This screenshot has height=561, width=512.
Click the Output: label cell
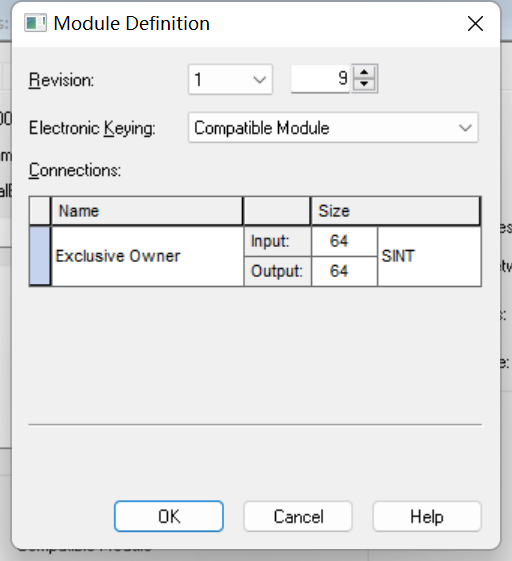pyautogui.click(x=277, y=271)
